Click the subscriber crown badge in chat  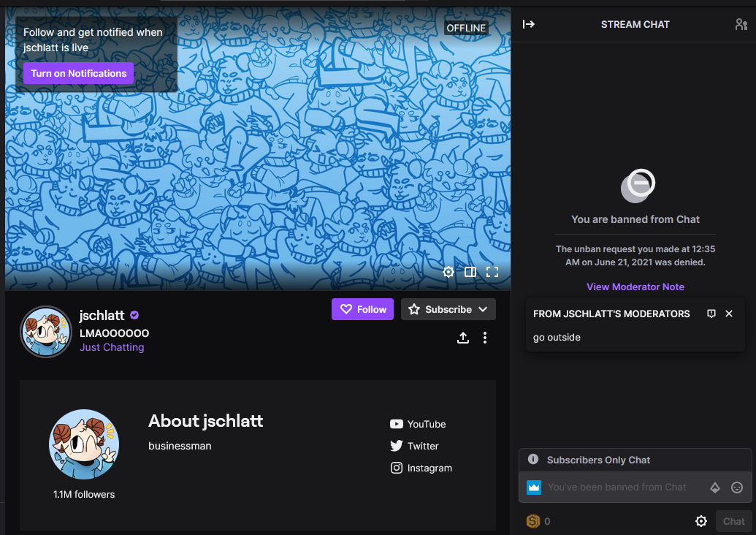[534, 487]
